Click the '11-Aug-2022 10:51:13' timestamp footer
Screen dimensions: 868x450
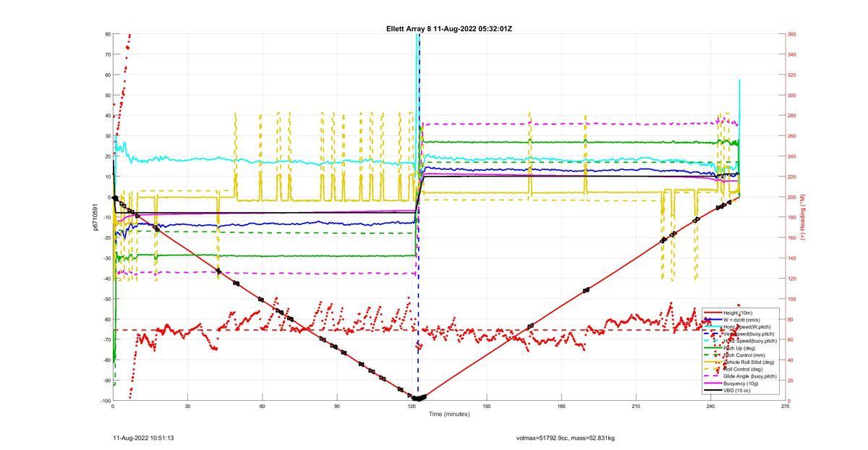[143, 438]
